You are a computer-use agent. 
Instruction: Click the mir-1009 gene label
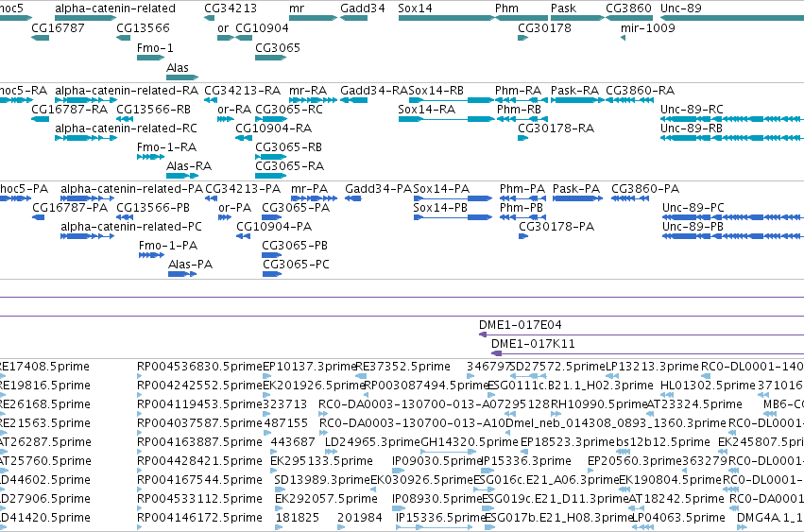click(x=647, y=27)
